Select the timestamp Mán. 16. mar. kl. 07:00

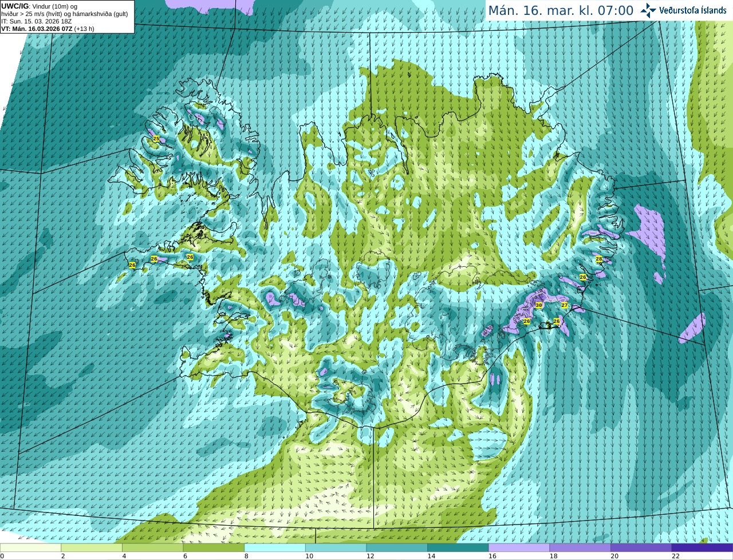pos(561,11)
